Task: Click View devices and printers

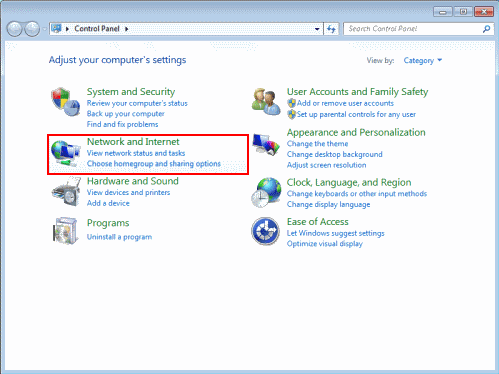Action: [128, 192]
